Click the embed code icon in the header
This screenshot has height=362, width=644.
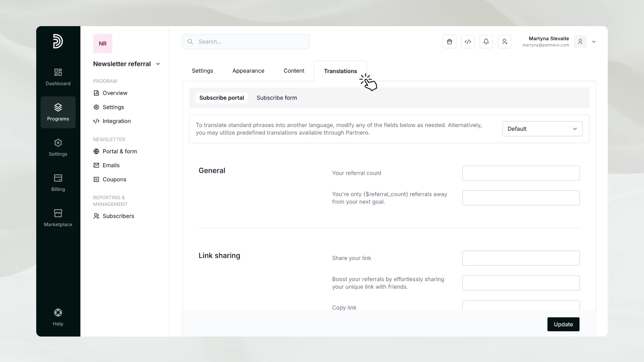pyautogui.click(x=468, y=41)
